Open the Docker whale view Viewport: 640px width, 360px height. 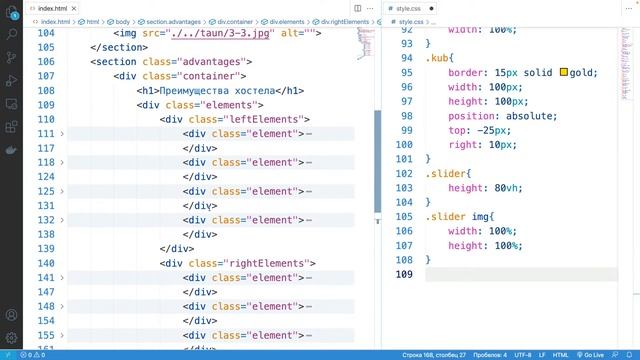[x=11, y=150]
